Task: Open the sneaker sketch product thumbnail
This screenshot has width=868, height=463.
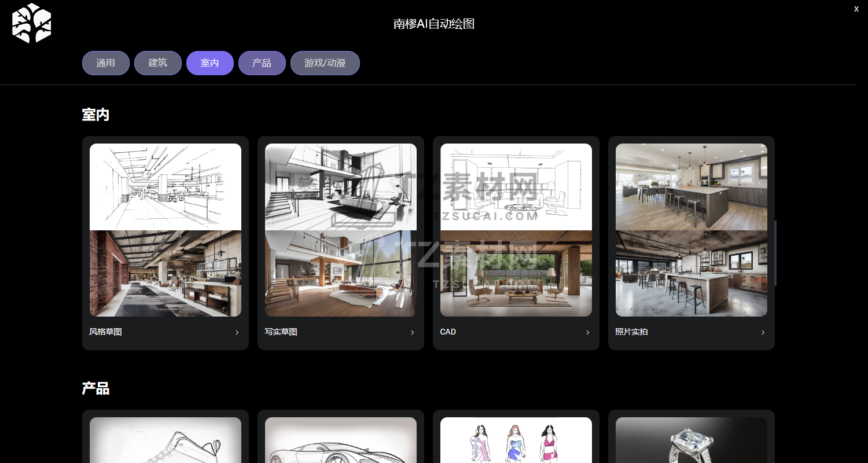Action: [165, 440]
